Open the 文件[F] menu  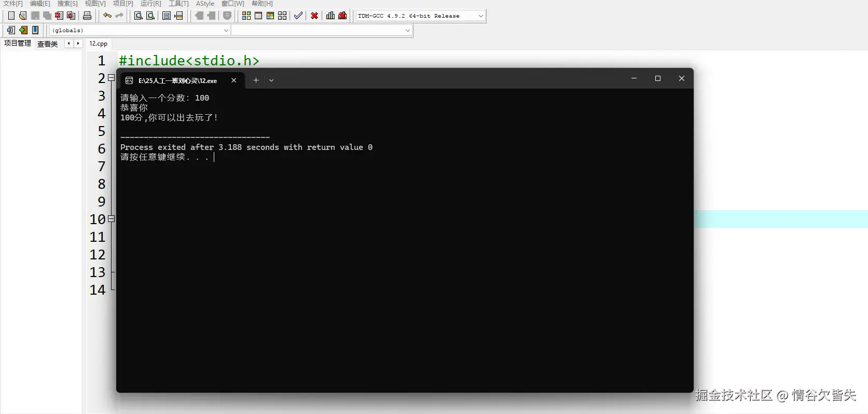13,4
